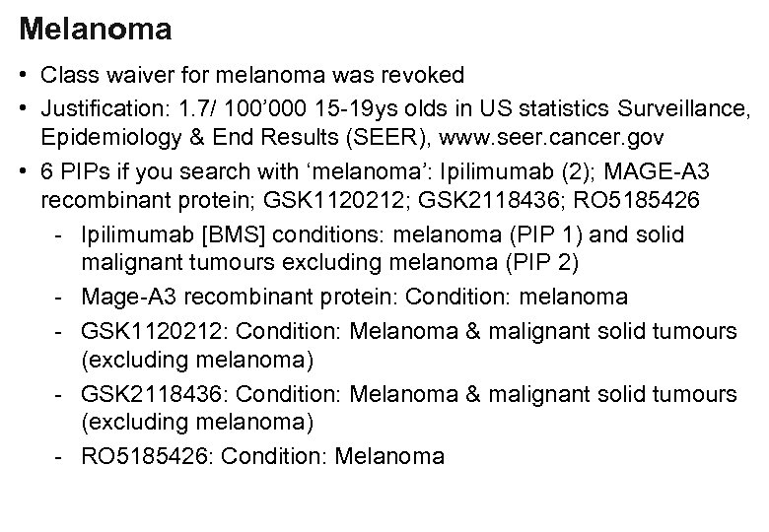This screenshot has width=769, height=532.
Task: Click the word "revoked" in first bullet
Action: click(x=429, y=75)
